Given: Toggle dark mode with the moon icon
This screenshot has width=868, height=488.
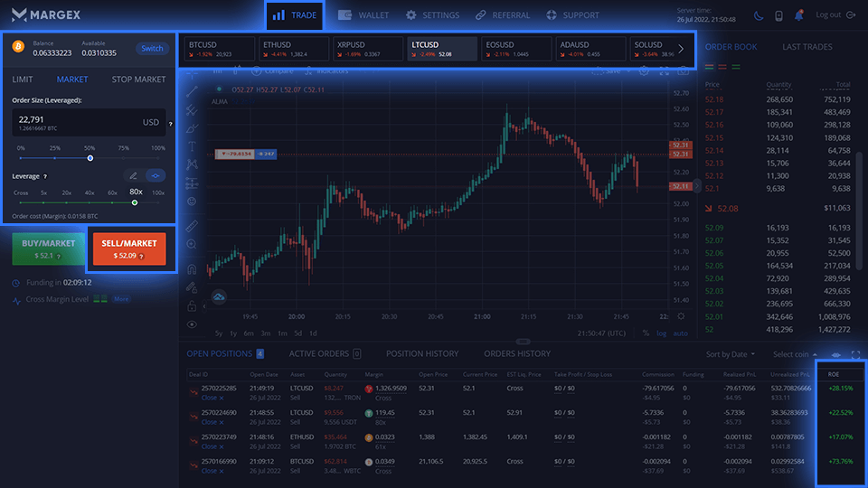Looking at the screenshot, I should click(757, 15).
